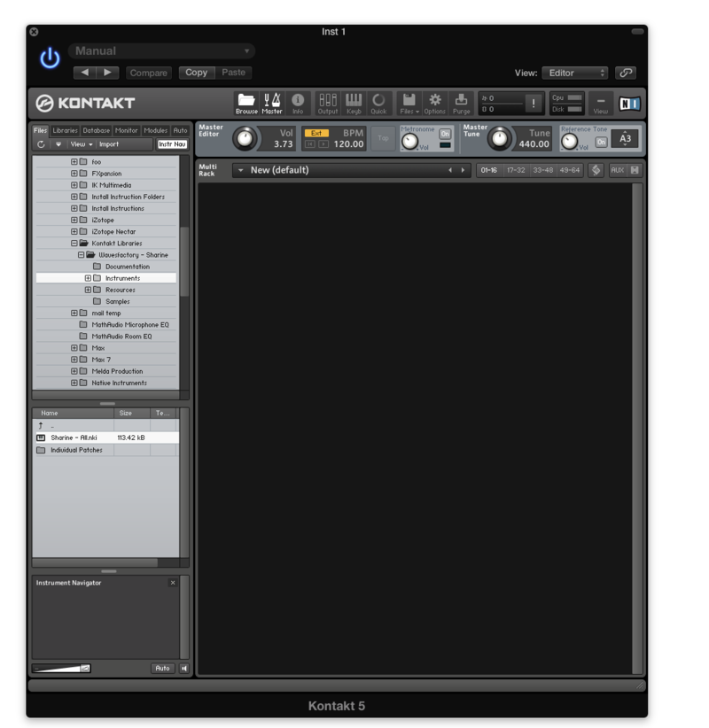Click the Kontakt logo
709x728 pixels.
85,103
